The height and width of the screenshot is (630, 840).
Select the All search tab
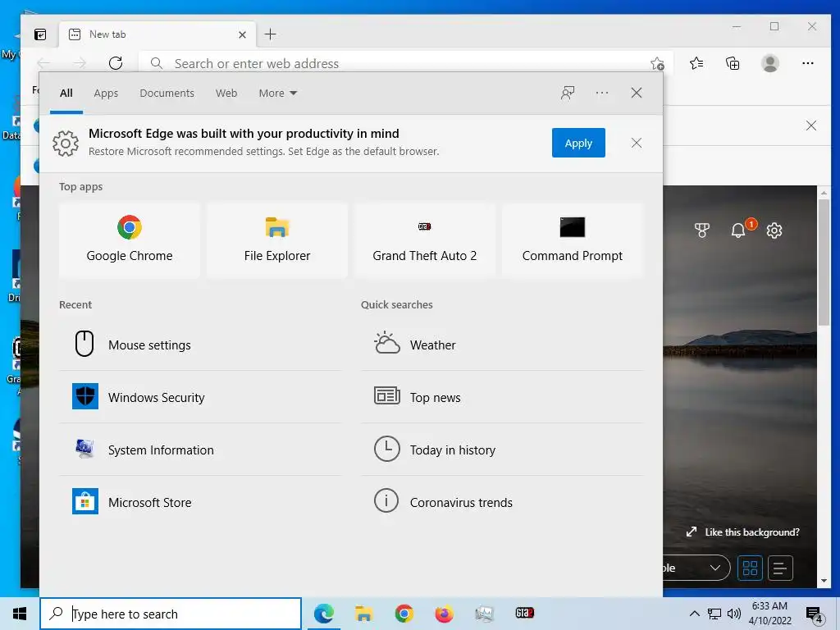click(66, 94)
